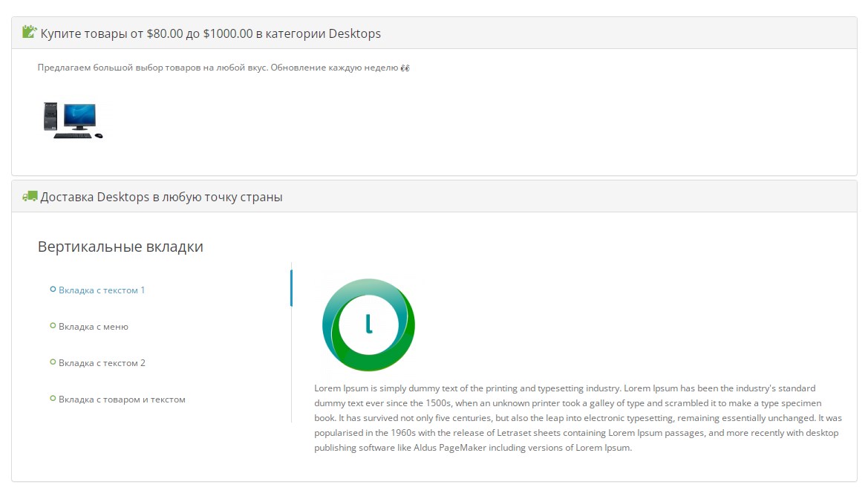
Task: Click the Lorem Ipsum paragraph text
Action: pos(578,418)
